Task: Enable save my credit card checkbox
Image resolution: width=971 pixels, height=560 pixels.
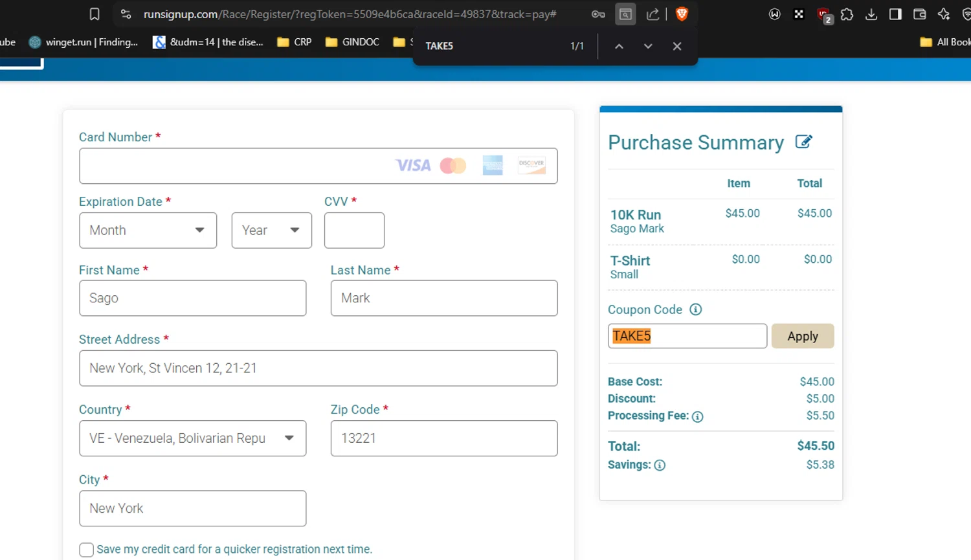Action: pyautogui.click(x=86, y=550)
